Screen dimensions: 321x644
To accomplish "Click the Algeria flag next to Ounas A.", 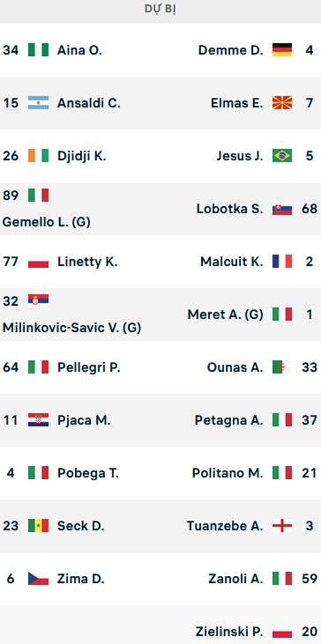I will tap(282, 366).
